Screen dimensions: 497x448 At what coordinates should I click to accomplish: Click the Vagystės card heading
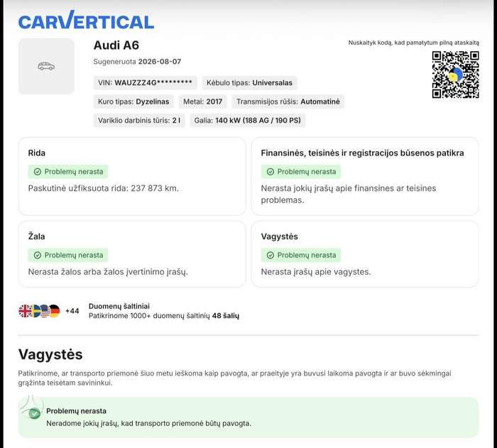coord(279,236)
